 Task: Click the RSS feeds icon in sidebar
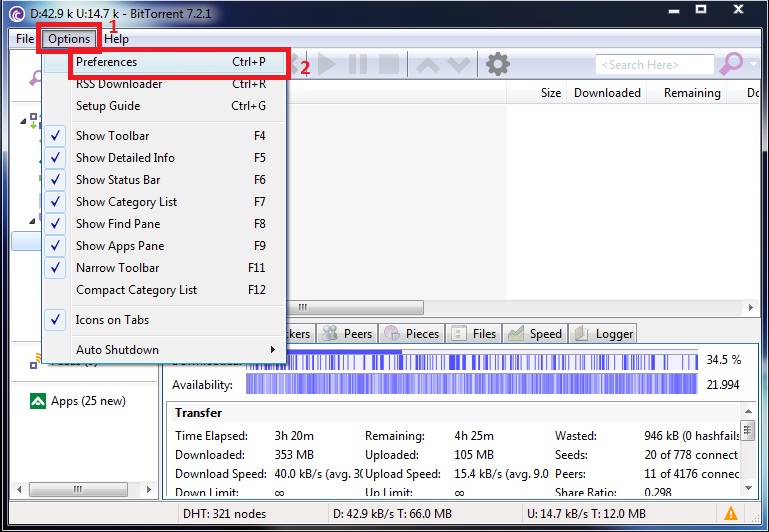35,362
